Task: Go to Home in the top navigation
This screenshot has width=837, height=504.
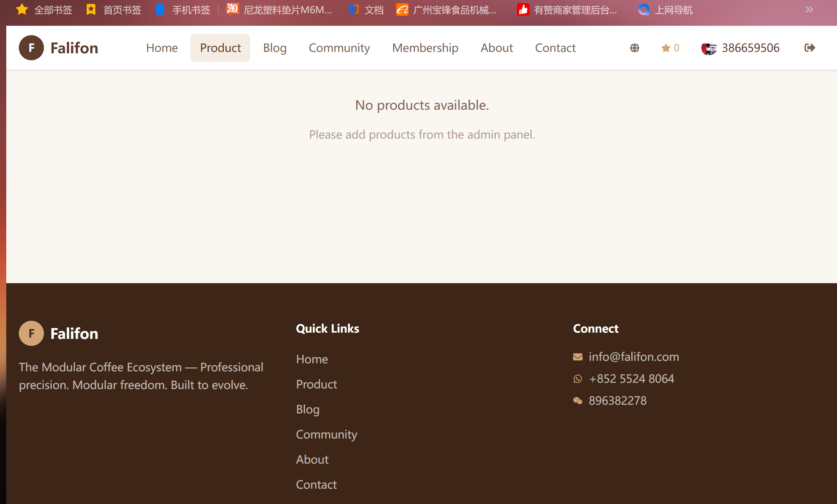Action: tap(162, 48)
